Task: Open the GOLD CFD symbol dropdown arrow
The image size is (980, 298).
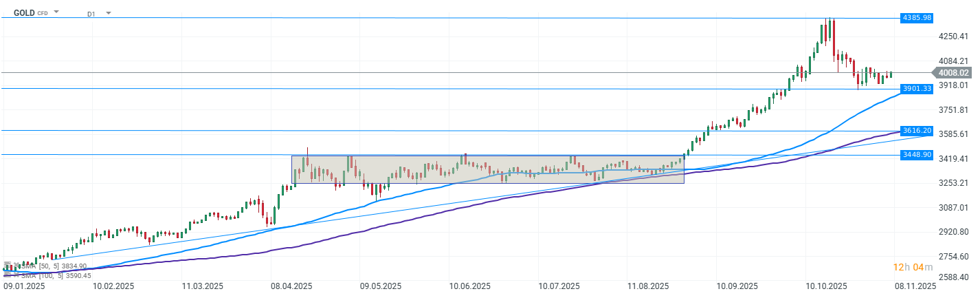Action: tap(56, 12)
